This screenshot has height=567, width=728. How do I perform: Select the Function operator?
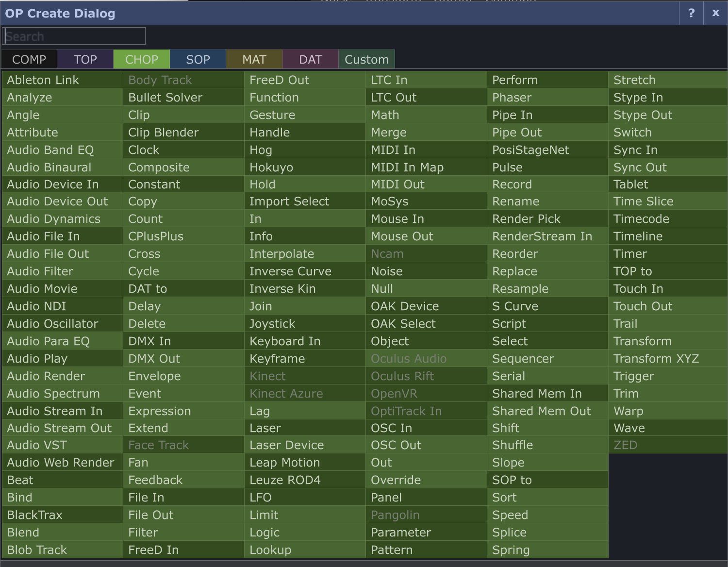pos(305,98)
